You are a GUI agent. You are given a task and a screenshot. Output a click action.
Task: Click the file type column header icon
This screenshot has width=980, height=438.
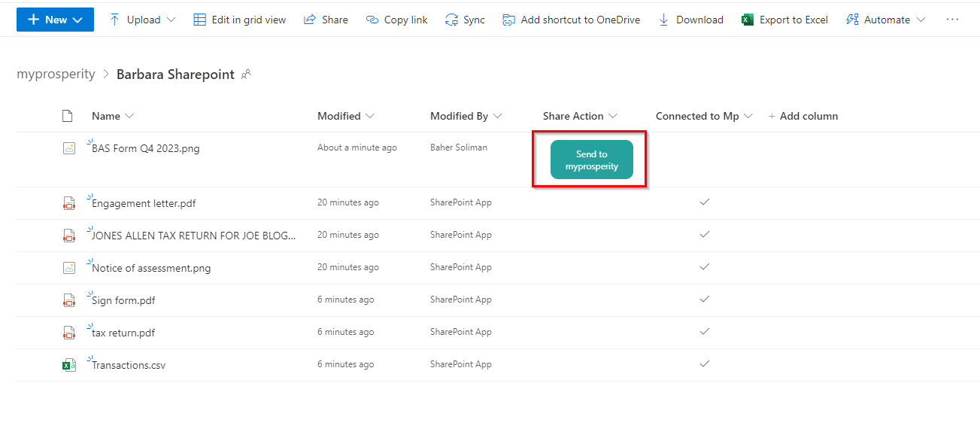tap(67, 116)
